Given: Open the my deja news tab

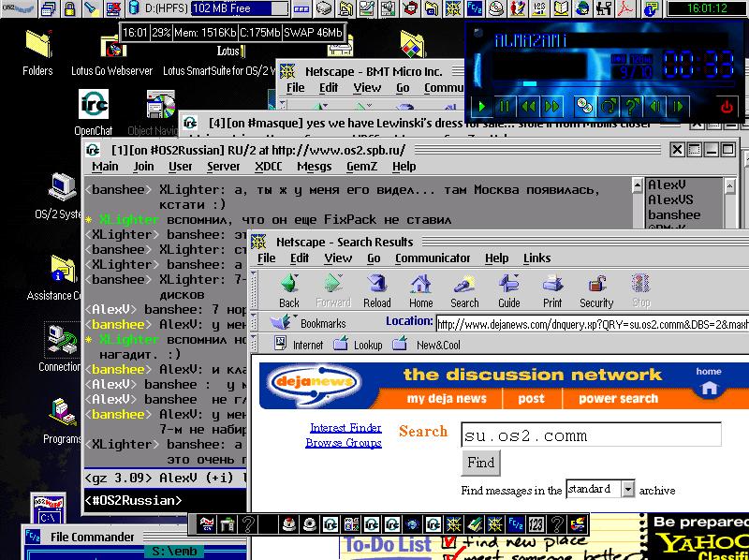Looking at the screenshot, I should pyautogui.click(x=447, y=399).
